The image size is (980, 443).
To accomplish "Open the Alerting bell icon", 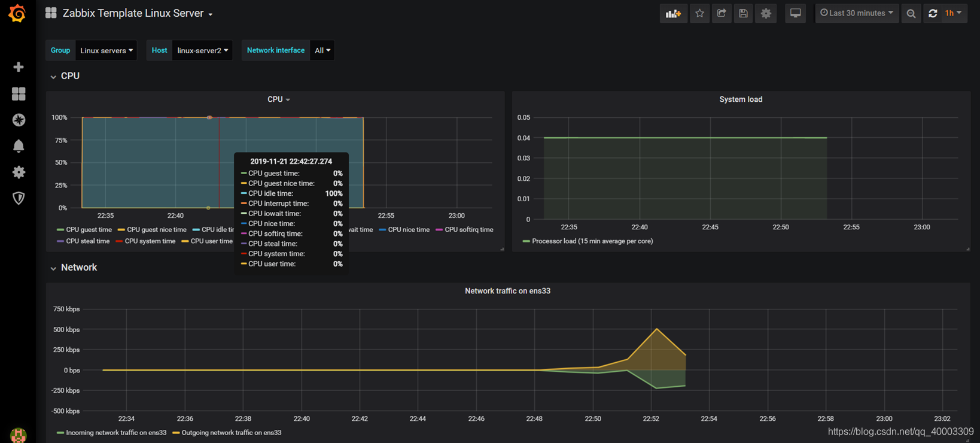I will 19,146.
